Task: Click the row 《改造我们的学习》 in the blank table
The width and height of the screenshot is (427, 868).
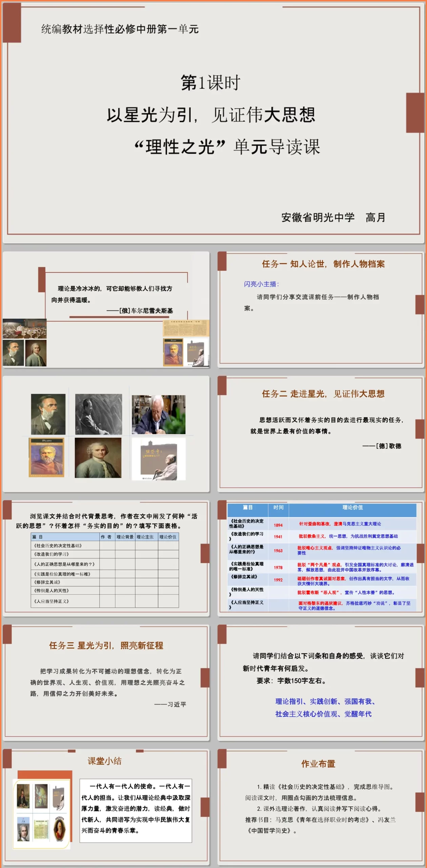Action: click(105, 554)
